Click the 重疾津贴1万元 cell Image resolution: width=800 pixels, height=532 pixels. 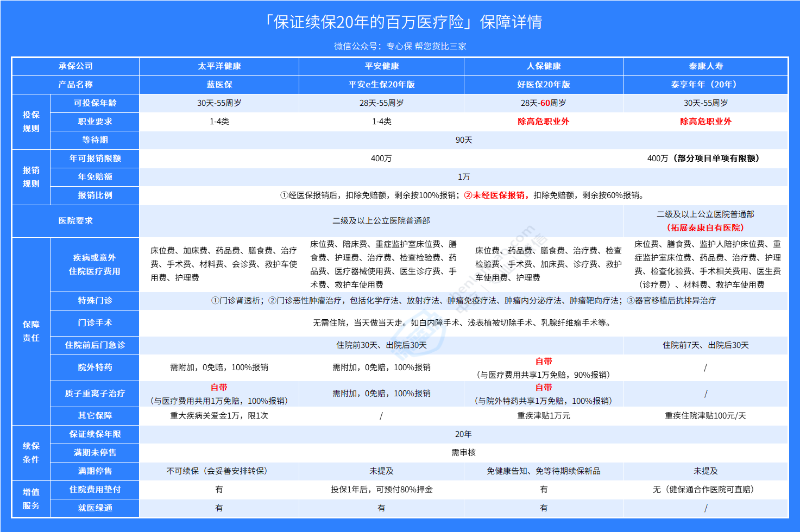click(x=544, y=416)
